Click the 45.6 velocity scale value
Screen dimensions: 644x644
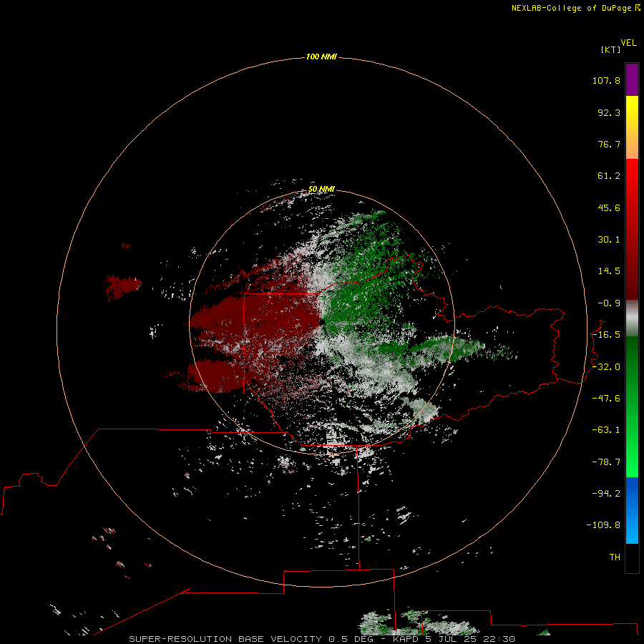609,208
